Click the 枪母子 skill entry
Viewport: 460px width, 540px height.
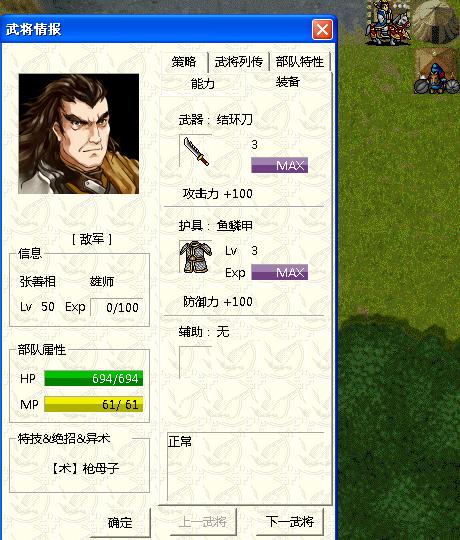[85, 468]
